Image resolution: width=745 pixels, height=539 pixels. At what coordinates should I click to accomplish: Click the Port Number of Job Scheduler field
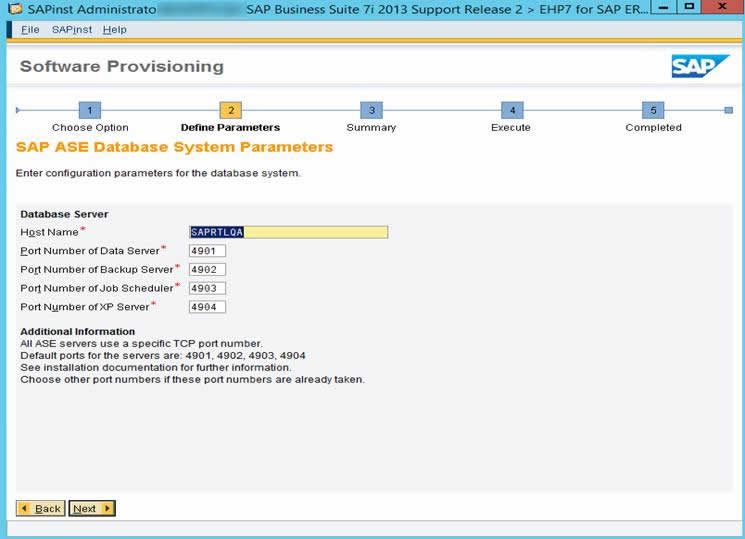(207, 288)
